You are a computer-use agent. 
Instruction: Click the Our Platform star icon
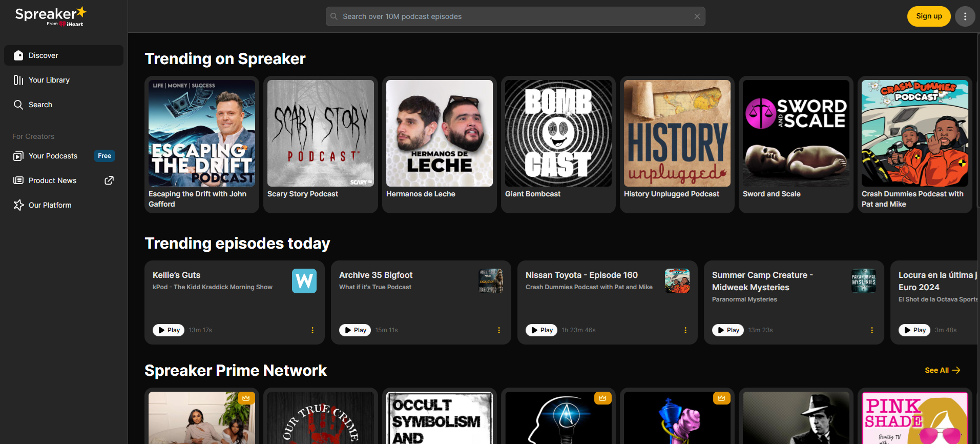click(x=18, y=205)
